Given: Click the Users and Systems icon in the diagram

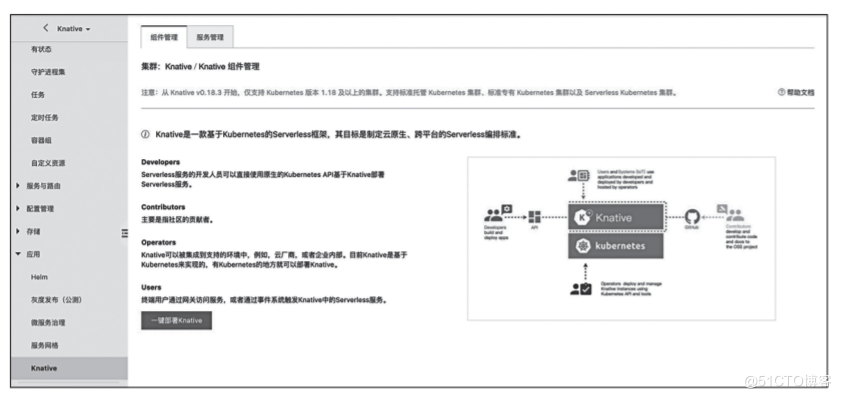Looking at the screenshot, I should (x=580, y=175).
